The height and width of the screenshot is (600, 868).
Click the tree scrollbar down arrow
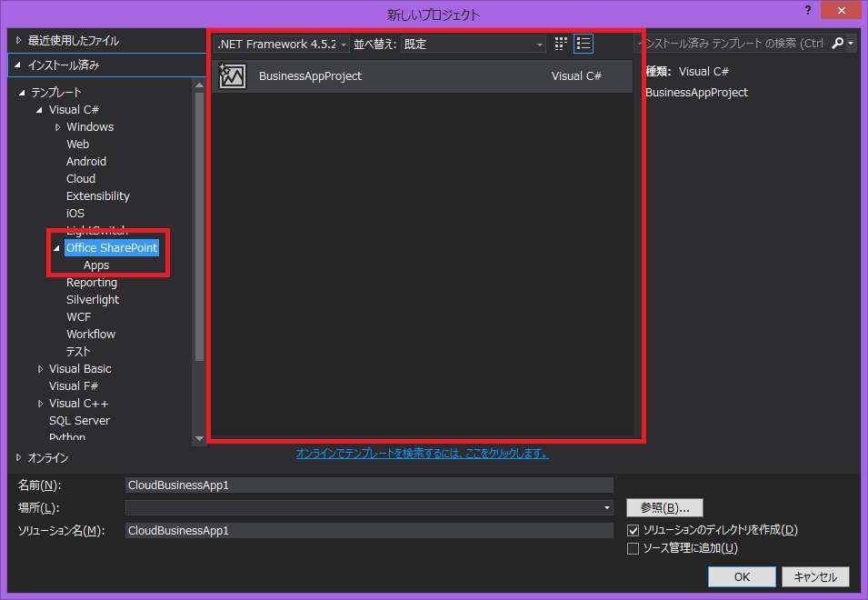pos(199,438)
